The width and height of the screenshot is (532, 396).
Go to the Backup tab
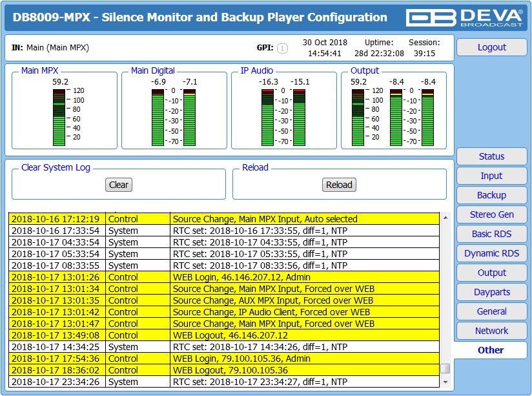(x=491, y=195)
